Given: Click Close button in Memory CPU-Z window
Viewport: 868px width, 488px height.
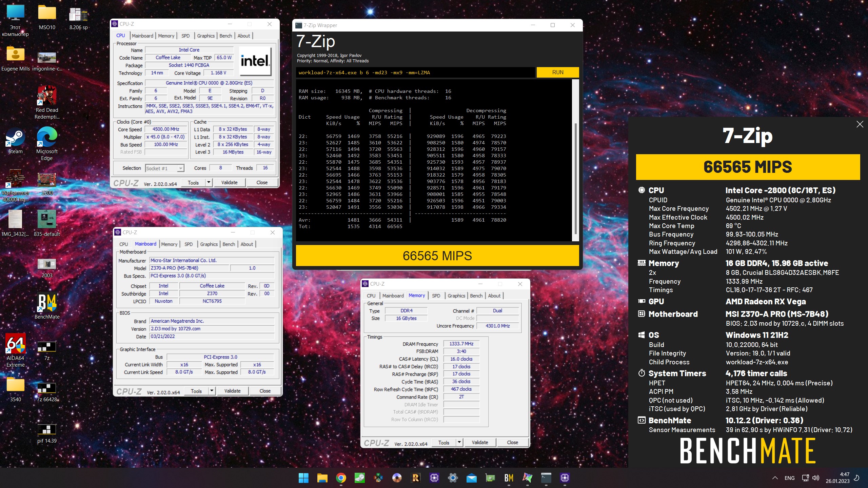Looking at the screenshot, I should coord(512,443).
